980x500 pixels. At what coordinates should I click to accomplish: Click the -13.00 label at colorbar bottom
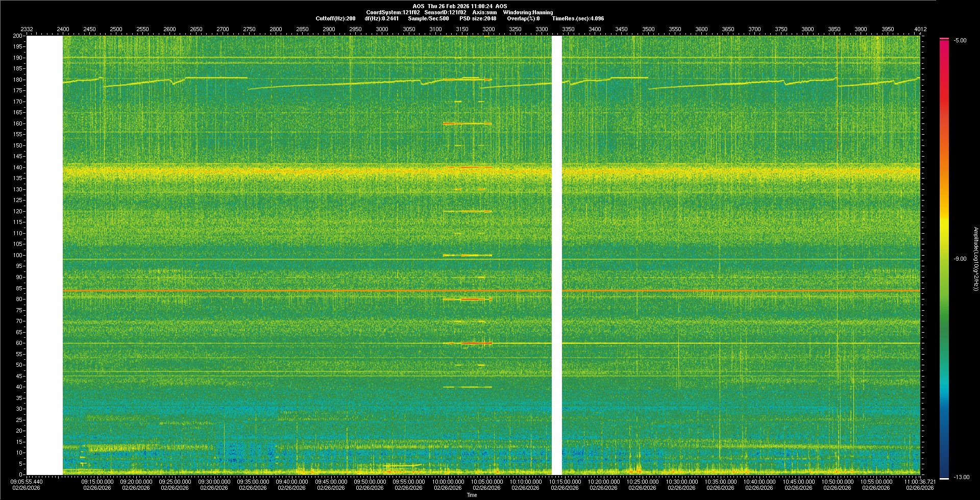click(961, 478)
